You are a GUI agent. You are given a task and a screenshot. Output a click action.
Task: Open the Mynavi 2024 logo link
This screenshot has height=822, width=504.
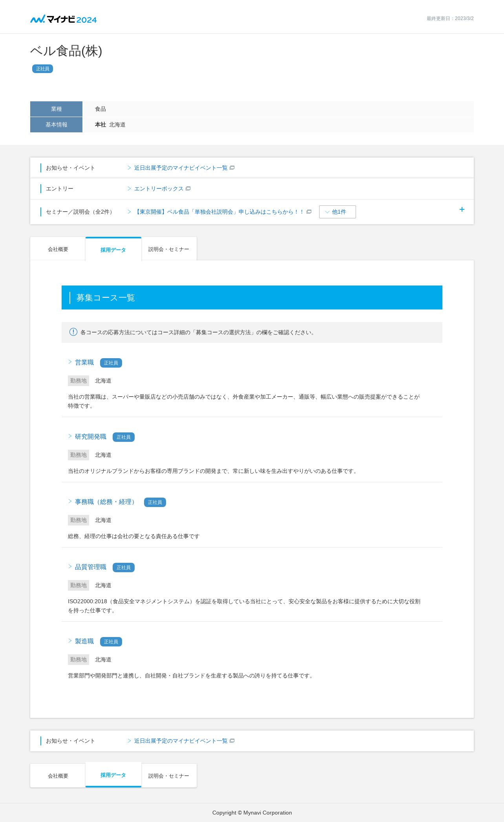(x=64, y=19)
